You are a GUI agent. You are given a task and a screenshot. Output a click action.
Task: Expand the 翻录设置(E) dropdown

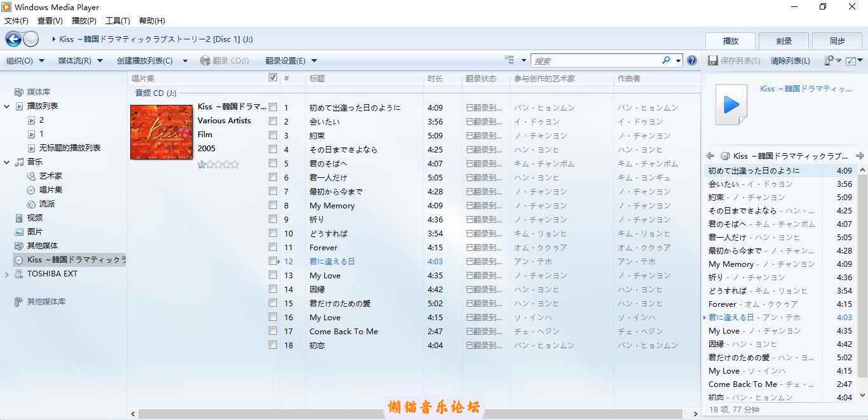point(290,61)
